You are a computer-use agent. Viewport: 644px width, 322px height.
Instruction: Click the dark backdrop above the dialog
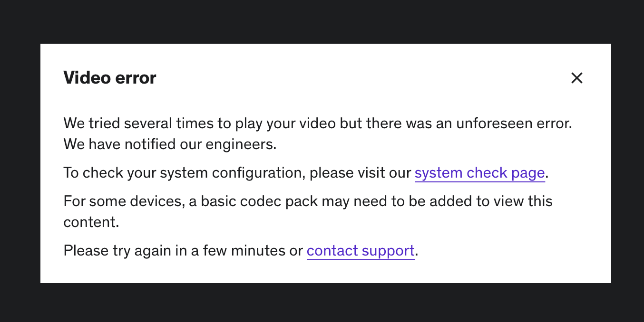pyautogui.click(x=322, y=21)
